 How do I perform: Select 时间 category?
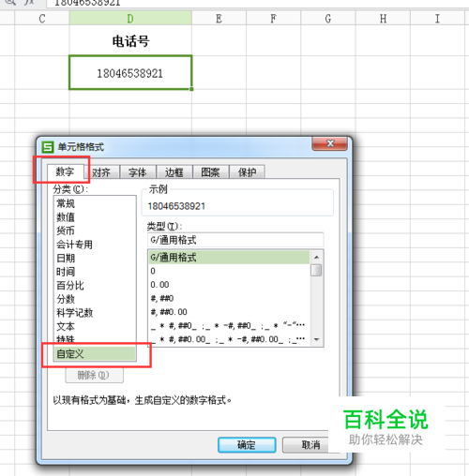[x=95, y=272]
